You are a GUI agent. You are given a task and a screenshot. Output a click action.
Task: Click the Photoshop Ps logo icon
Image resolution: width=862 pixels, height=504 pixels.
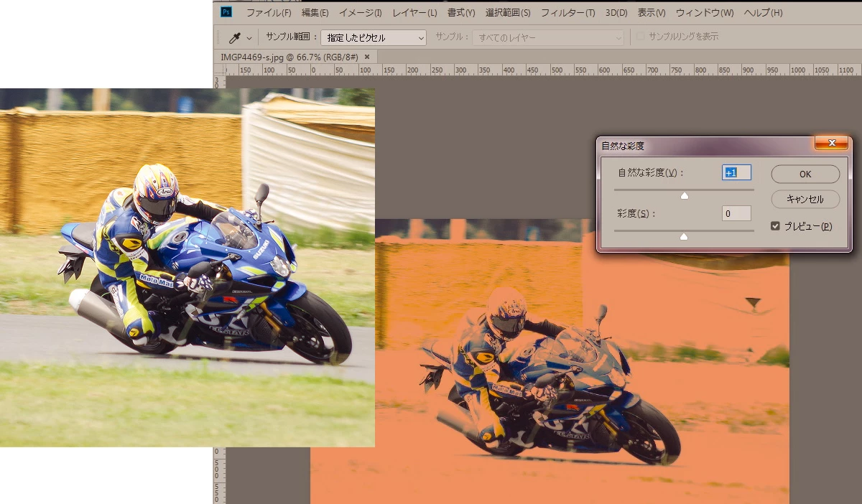[226, 12]
